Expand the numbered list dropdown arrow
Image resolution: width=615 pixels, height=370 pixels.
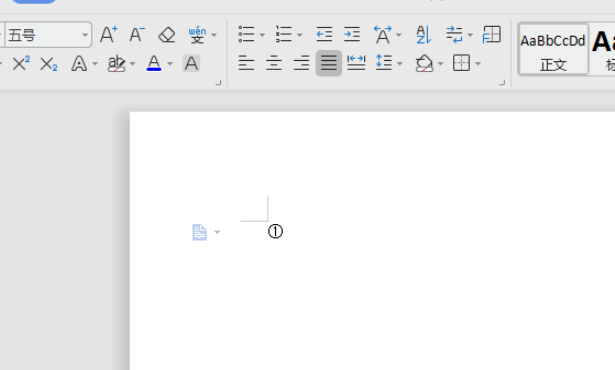point(300,35)
